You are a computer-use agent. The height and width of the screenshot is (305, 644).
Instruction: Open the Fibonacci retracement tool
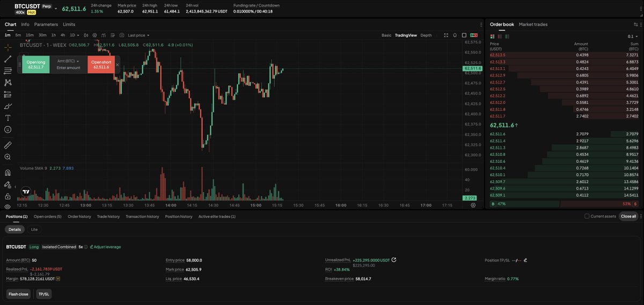(8, 71)
